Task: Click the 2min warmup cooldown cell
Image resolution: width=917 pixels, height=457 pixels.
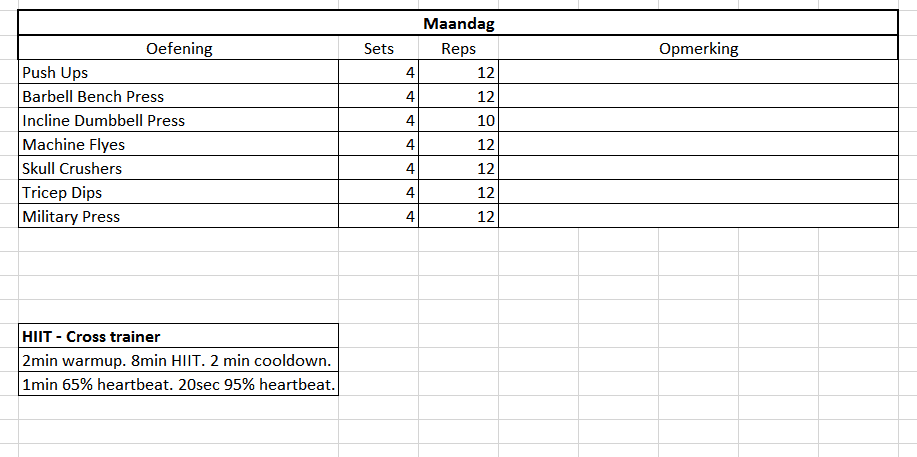Action: [179, 360]
